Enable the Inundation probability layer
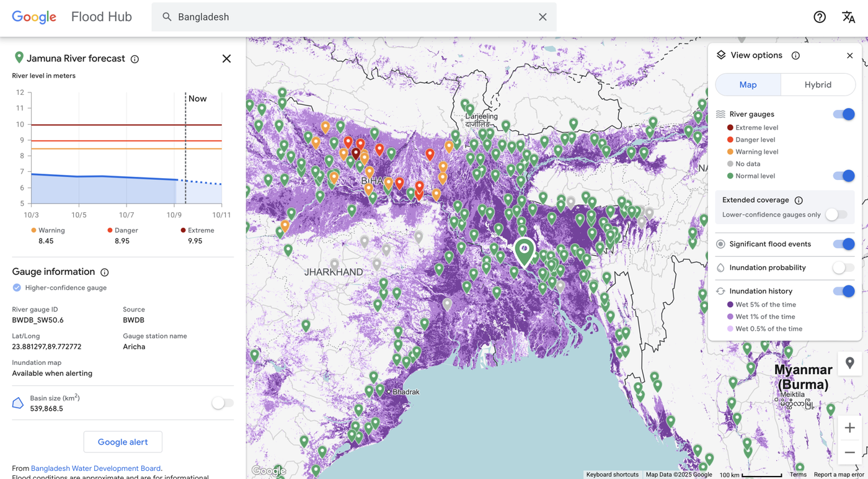The width and height of the screenshot is (868, 479). tap(843, 267)
